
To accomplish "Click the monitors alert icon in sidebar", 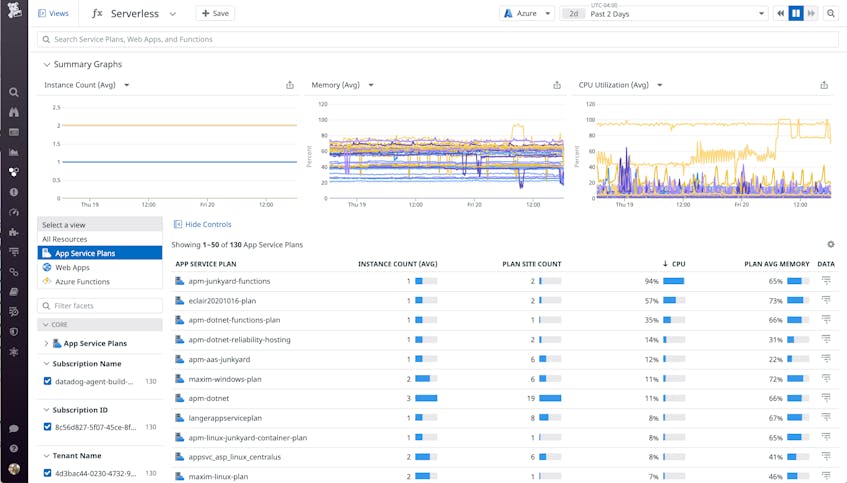I will tap(14, 192).
